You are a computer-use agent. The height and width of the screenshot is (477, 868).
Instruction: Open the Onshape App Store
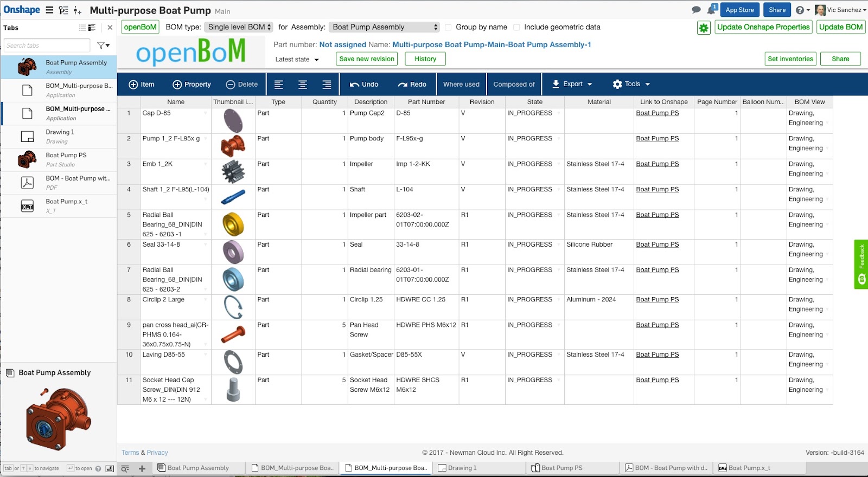tap(739, 10)
